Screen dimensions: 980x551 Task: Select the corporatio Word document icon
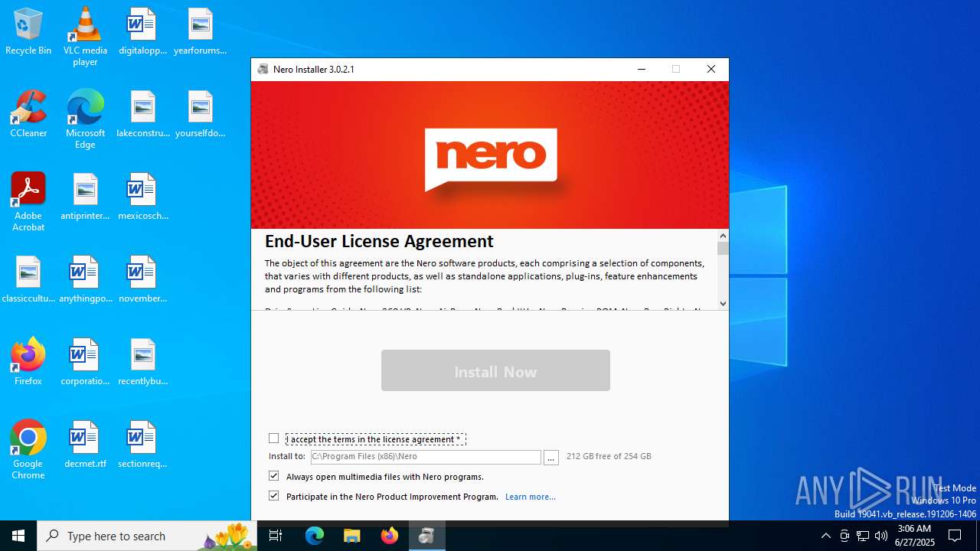85,363
